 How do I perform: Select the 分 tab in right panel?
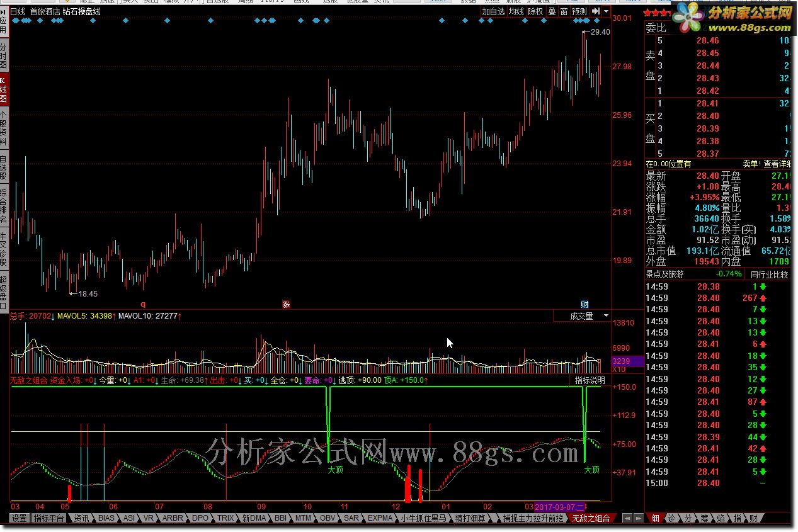pos(688,518)
